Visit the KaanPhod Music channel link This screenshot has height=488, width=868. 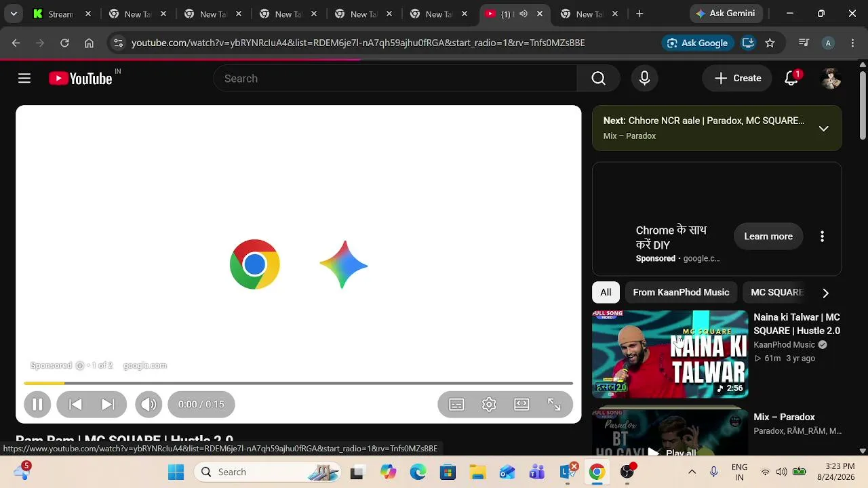point(784,344)
